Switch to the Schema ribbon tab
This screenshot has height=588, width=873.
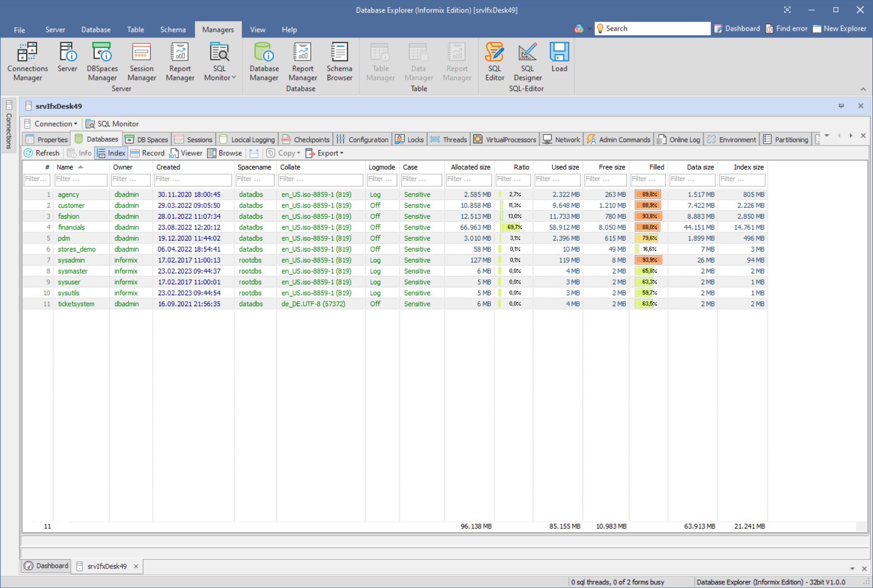pos(173,30)
